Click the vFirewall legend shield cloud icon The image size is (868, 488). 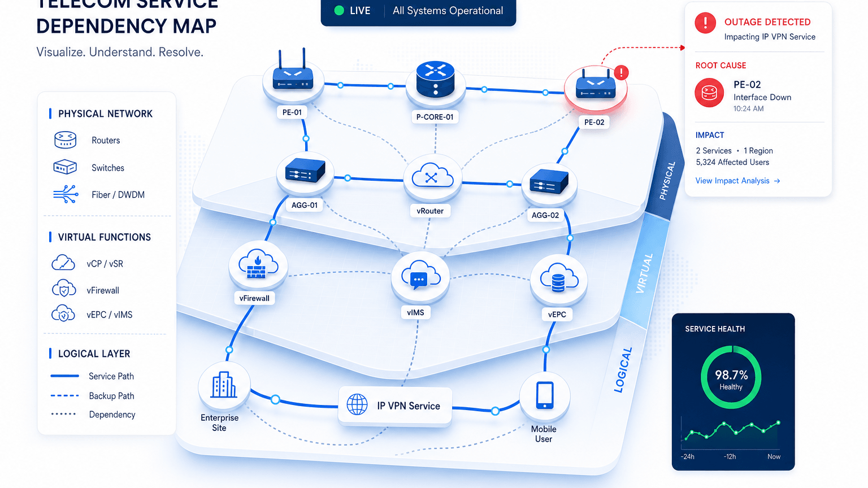pos(64,289)
